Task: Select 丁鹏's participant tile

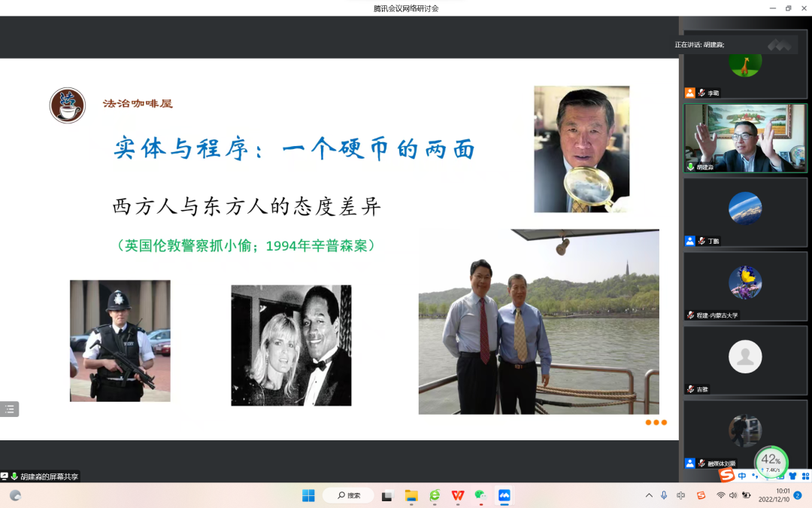Action: (744, 211)
